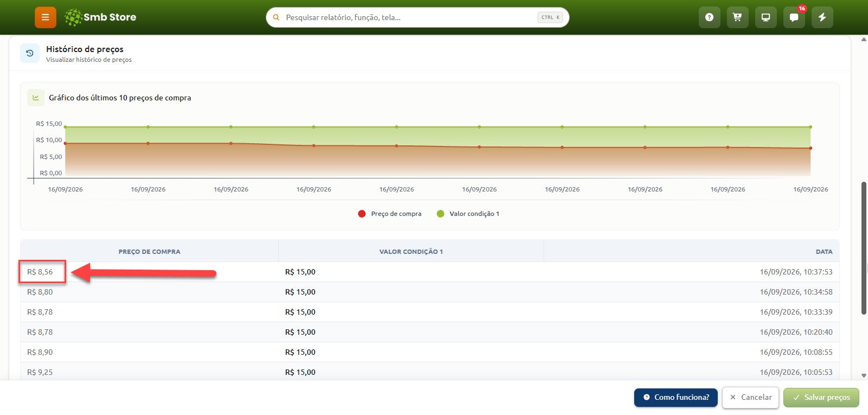Click the rightmost green chart data point

[810, 127]
